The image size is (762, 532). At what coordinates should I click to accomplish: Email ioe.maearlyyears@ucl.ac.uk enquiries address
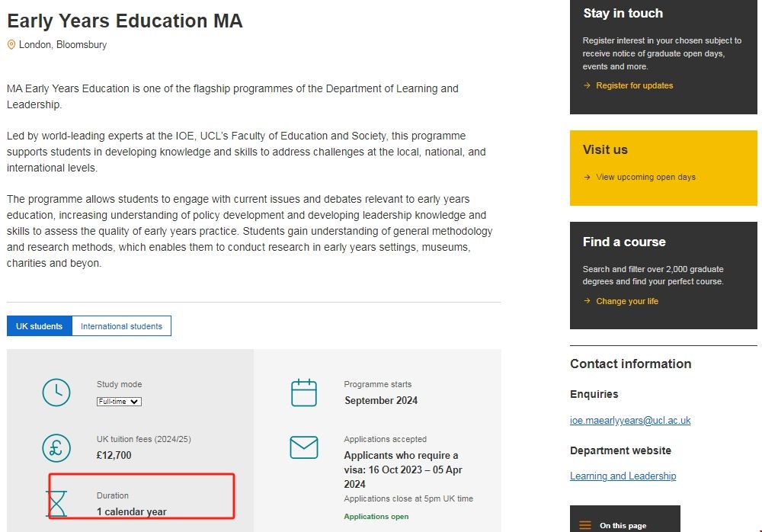click(x=630, y=420)
